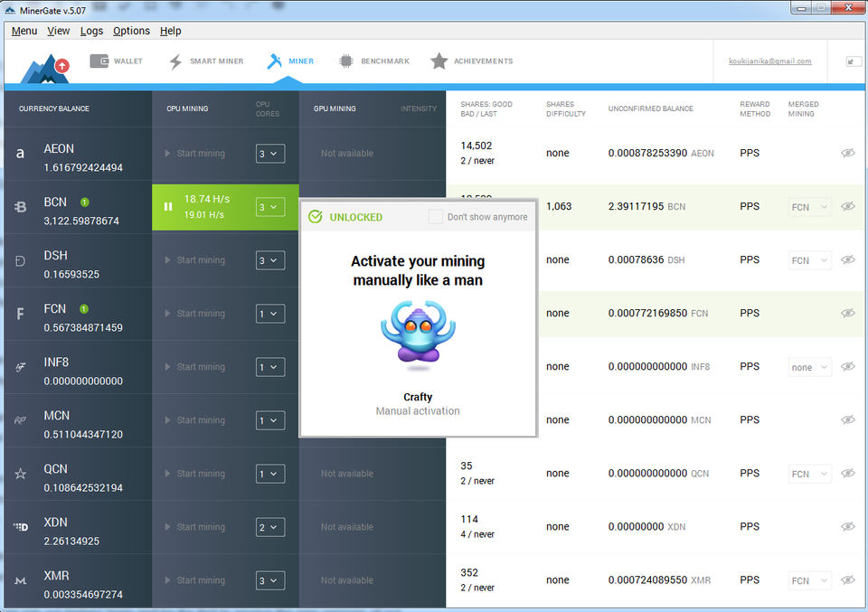The width and height of the screenshot is (868, 612).
Task: Click the green badge next to FCN
Action: click(x=84, y=309)
